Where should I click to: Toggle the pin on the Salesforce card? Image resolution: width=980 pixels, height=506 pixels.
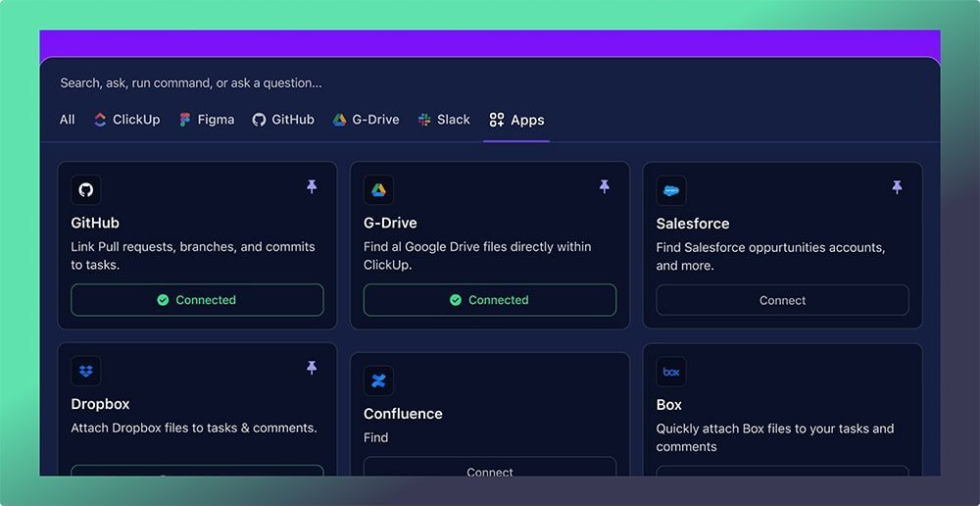point(898,187)
